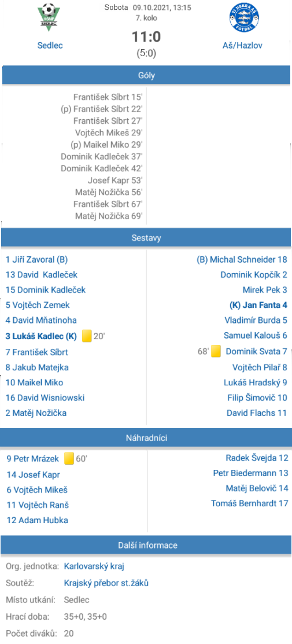Open the Sedlec team name link
Image resolution: width=292 pixels, height=644 pixels.
tap(50, 45)
